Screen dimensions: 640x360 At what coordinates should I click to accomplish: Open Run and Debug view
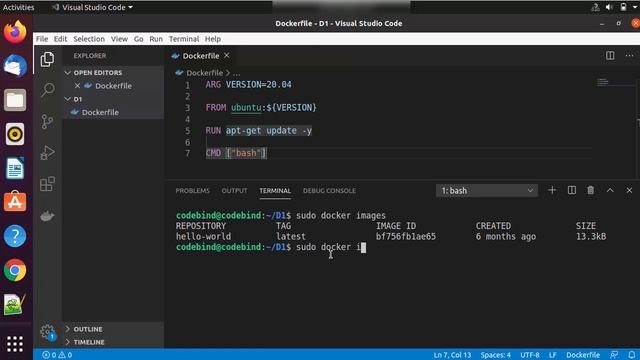coord(47,153)
